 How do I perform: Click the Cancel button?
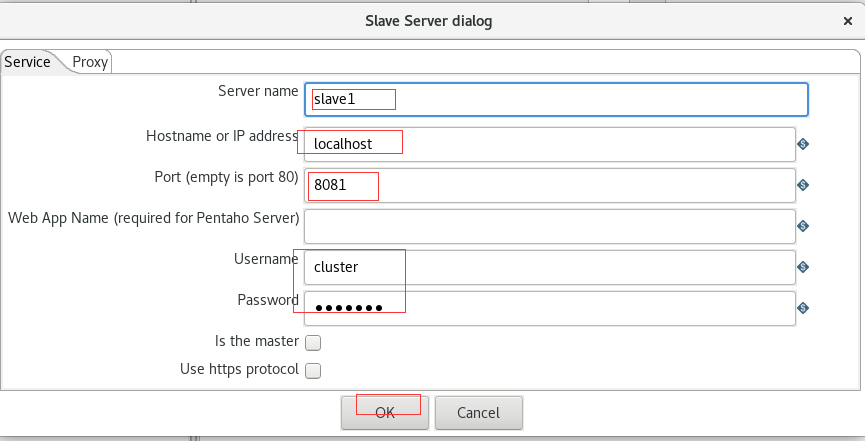478,413
